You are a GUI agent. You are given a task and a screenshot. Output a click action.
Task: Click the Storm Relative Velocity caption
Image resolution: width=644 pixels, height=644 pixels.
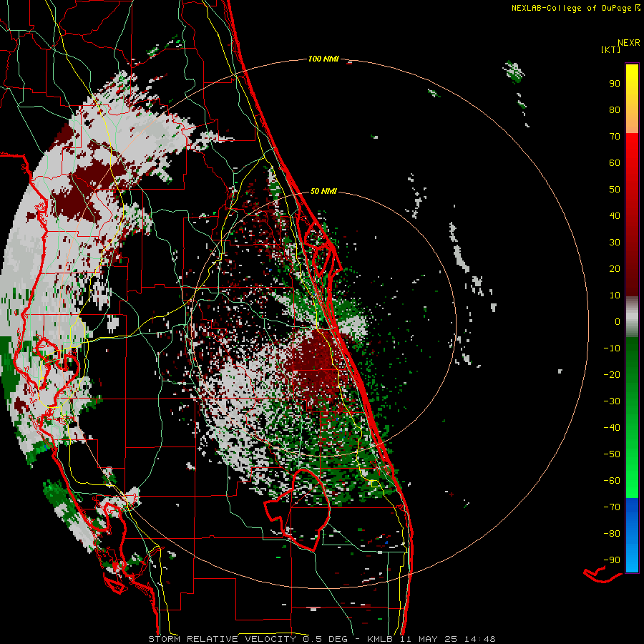point(321,639)
